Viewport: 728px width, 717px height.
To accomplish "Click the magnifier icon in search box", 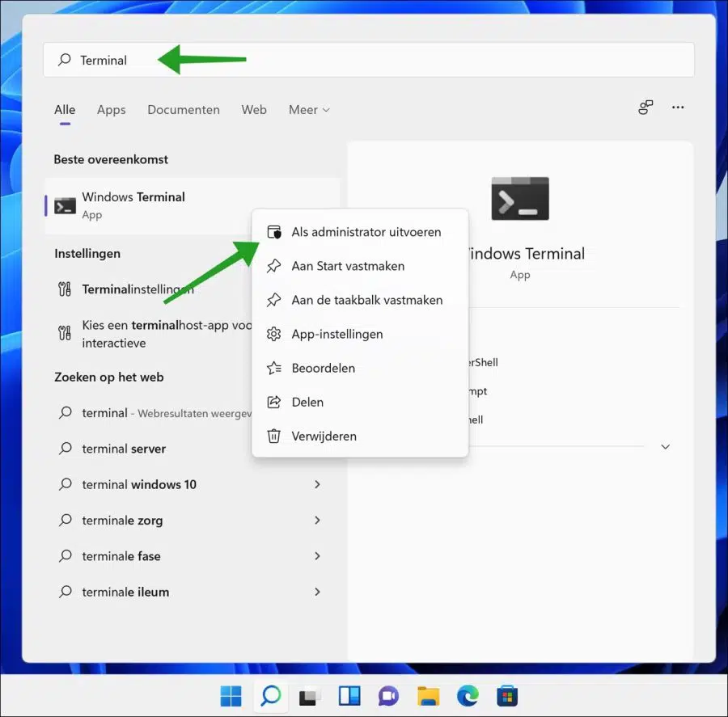I will click(65, 59).
